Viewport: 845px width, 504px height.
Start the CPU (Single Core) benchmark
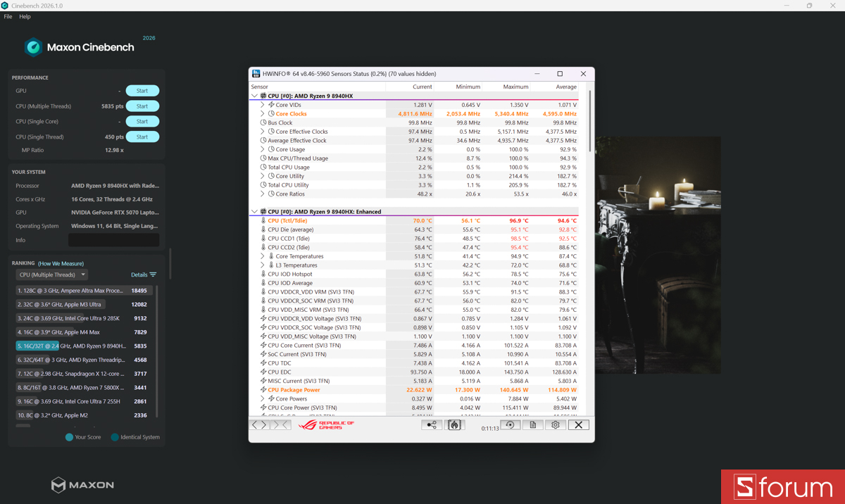point(142,122)
